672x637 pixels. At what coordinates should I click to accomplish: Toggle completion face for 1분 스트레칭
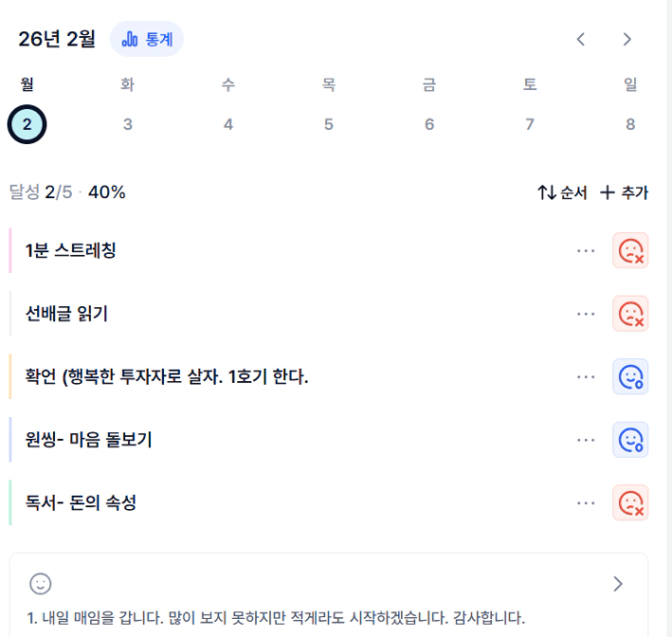click(x=630, y=251)
